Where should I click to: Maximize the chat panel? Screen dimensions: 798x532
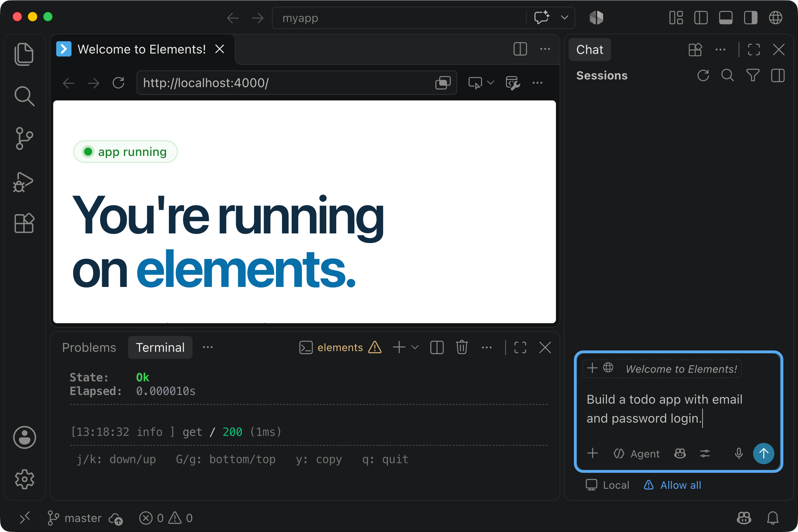[754, 50]
